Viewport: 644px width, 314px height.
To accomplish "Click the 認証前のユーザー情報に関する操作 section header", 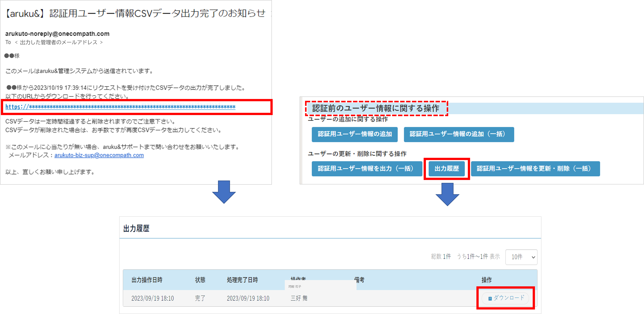I will pos(376,108).
